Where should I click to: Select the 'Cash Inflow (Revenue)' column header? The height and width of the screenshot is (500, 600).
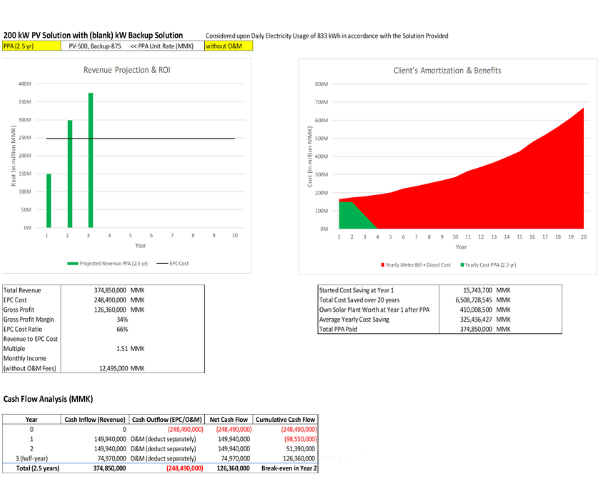pyautogui.click(x=95, y=421)
